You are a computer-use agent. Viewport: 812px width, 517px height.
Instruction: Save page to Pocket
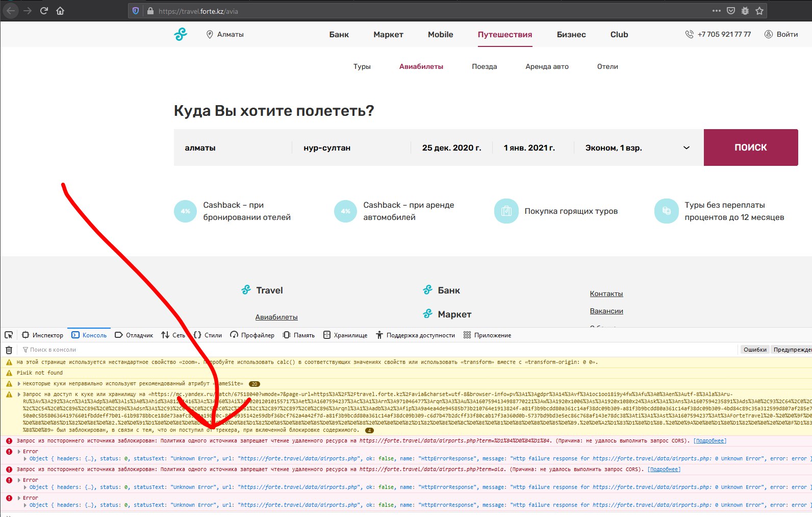tap(731, 11)
